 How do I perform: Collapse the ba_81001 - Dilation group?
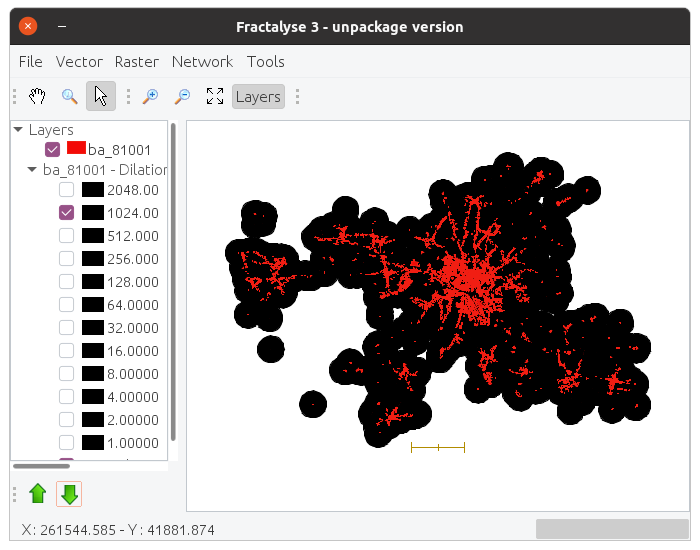click(32, 170)
